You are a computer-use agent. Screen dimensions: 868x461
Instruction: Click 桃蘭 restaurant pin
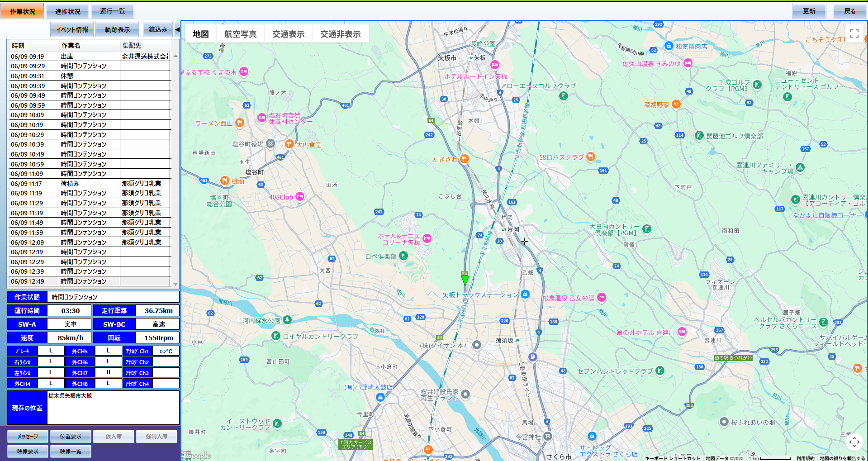point(224,181)
